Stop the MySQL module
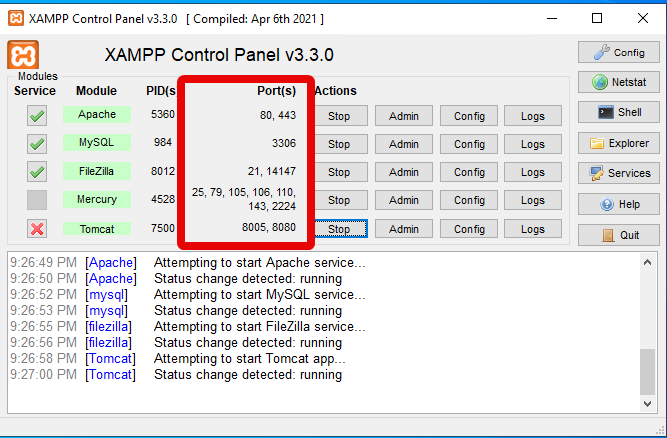 [x=339, y=144]
